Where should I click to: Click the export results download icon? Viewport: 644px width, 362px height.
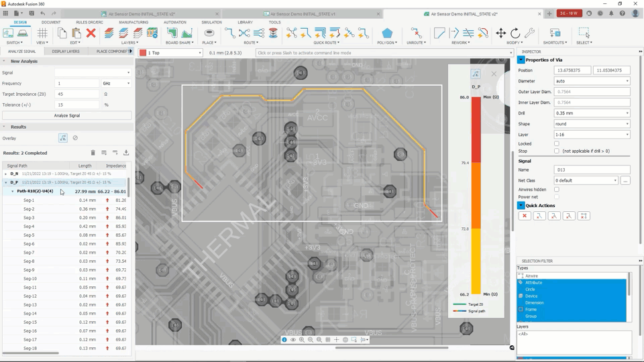[126, 153]
